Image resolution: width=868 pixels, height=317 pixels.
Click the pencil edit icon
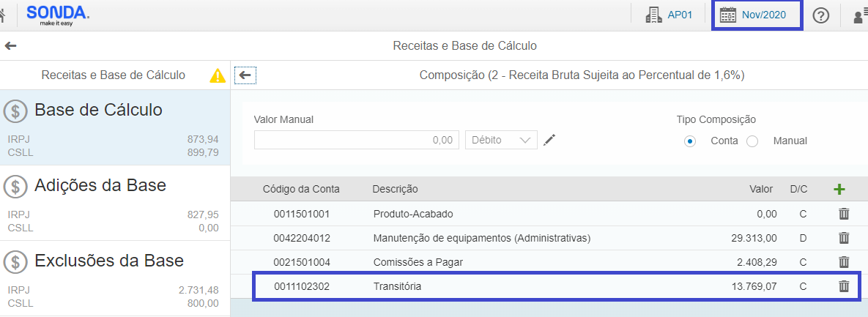pos(549,140)
